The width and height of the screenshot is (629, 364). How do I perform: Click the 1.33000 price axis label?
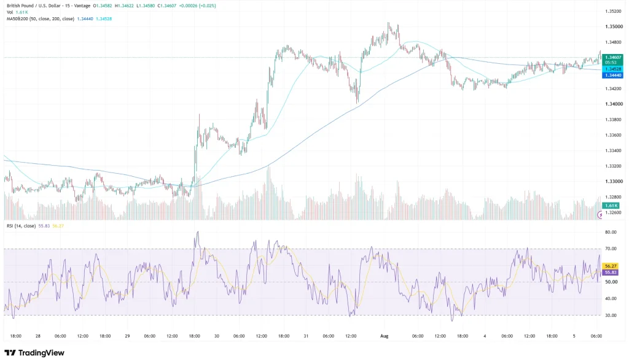pyautogui.click(x=614, y=182)
